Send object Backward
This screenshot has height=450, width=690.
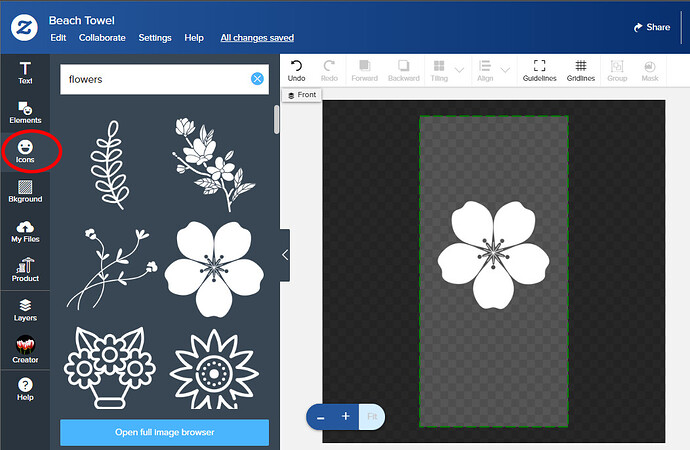click(404, 71)
